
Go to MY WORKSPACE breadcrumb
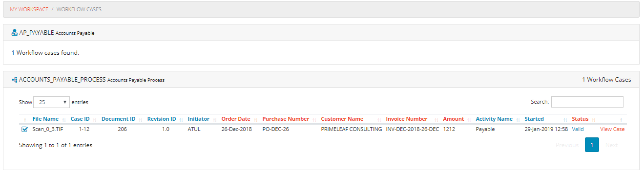[x=29, y=9]
